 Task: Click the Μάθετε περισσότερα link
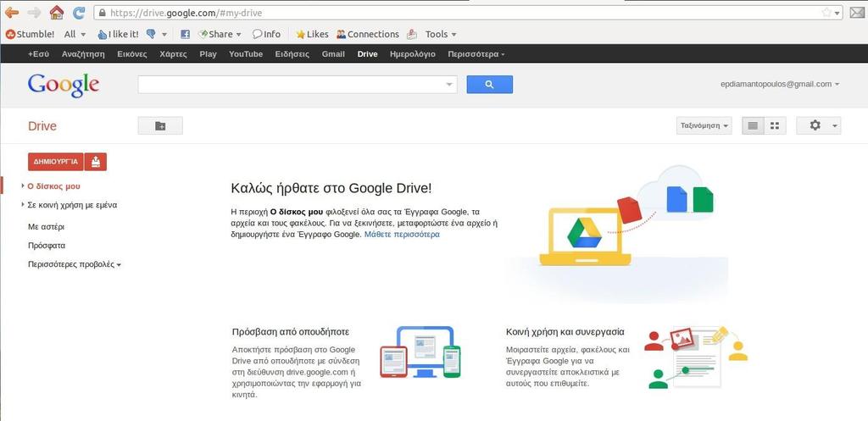point(402,235)
